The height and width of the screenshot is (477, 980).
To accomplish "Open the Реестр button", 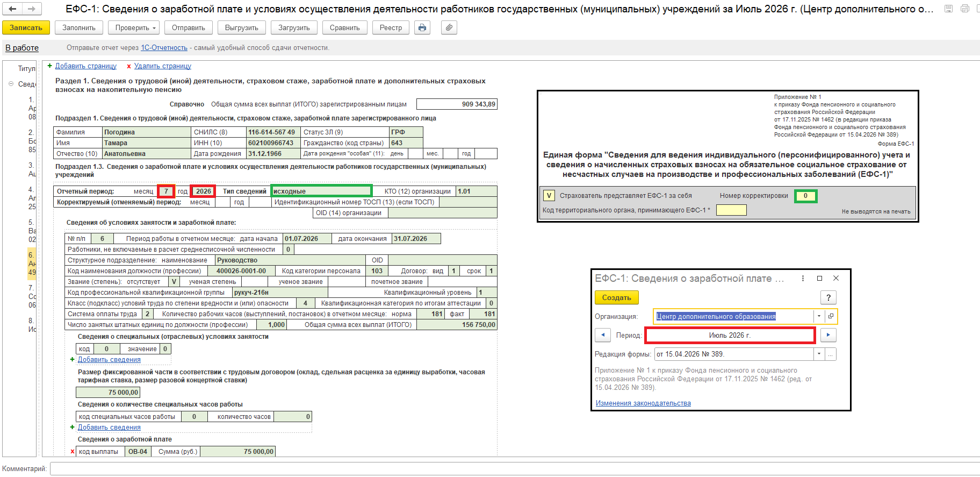I will coord(391,27).
